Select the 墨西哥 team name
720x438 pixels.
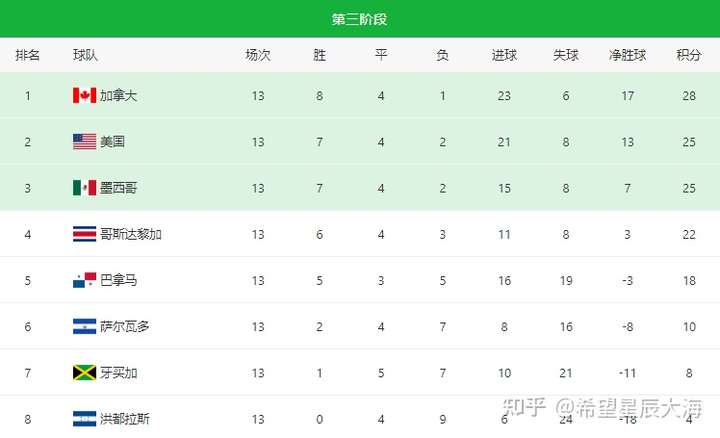coord(118,188)
